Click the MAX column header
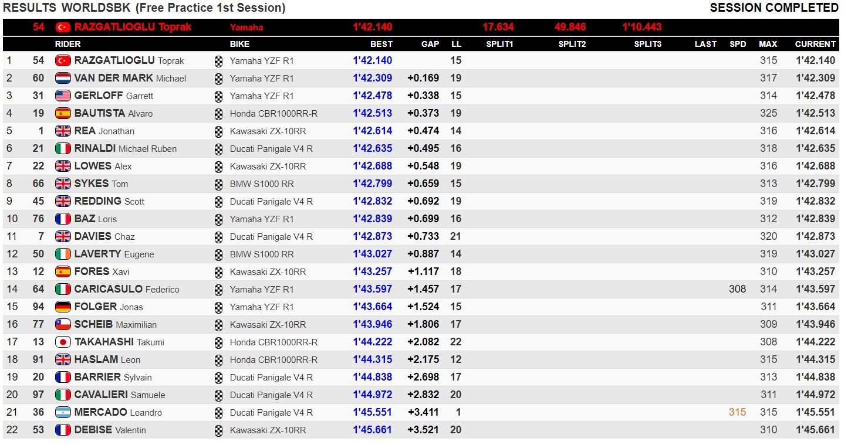 point(768,44)
